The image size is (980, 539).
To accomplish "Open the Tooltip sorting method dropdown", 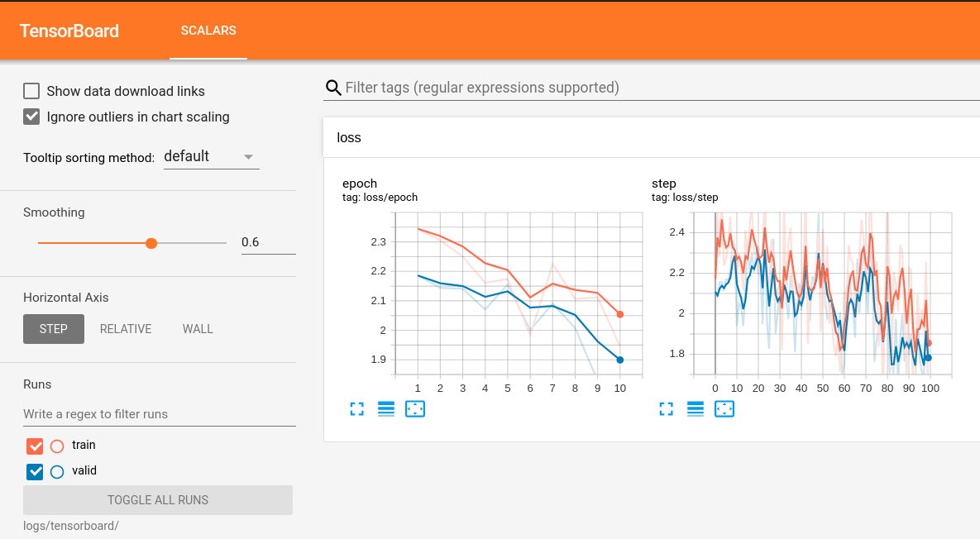I will click(x=212, y=156).
